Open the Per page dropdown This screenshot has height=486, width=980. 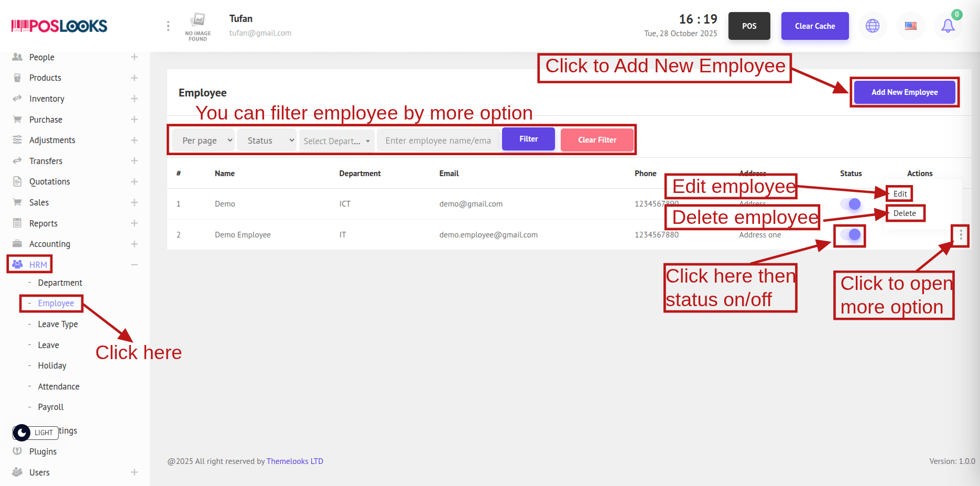click(203, 141)
